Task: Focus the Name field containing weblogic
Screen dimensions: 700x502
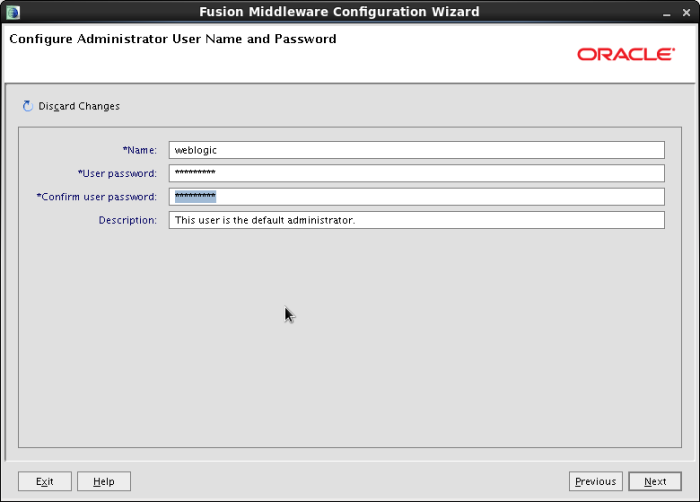Action: 417,150
